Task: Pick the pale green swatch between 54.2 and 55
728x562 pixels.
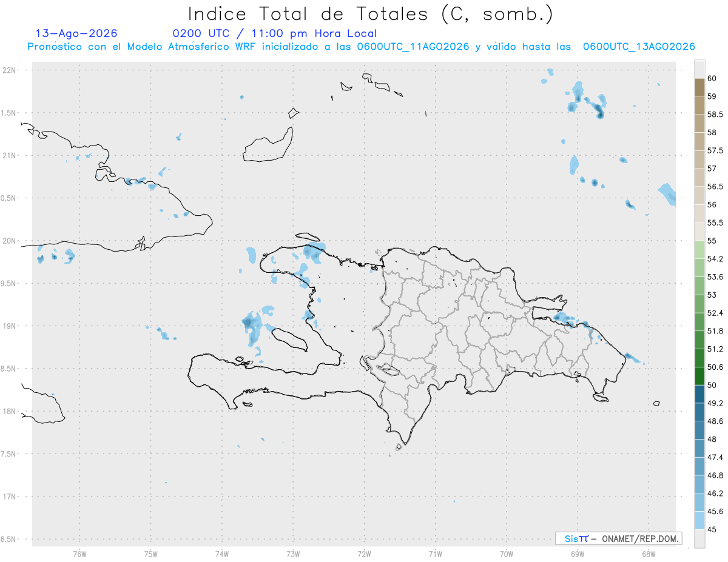Action: [x=699, y=250]
